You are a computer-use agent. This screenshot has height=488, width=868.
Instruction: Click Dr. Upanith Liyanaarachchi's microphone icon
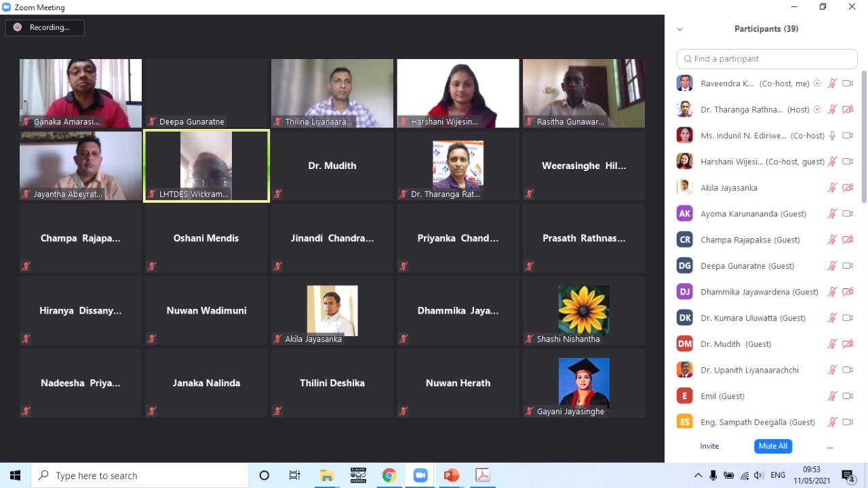click(832, 370)
